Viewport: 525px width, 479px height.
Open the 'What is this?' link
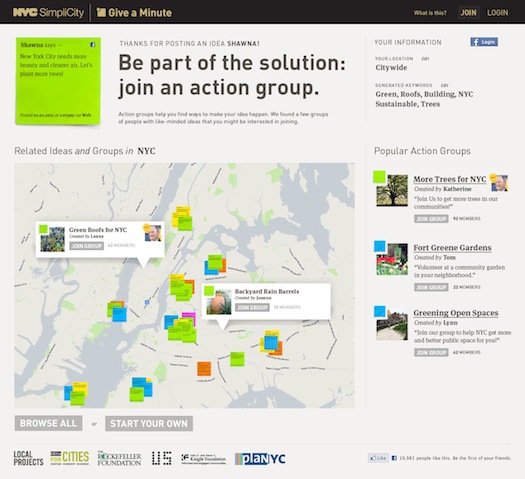[x=430, y=13]
